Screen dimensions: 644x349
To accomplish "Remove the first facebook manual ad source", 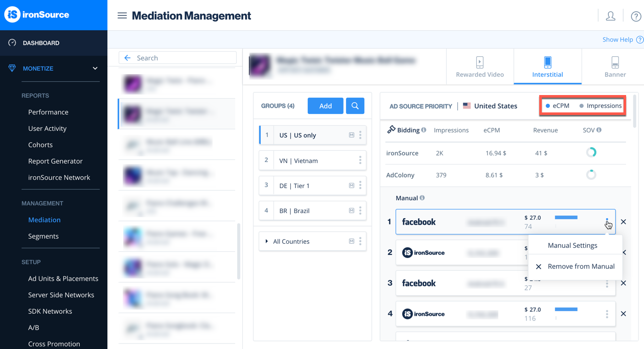I will (x=623, y=222).
